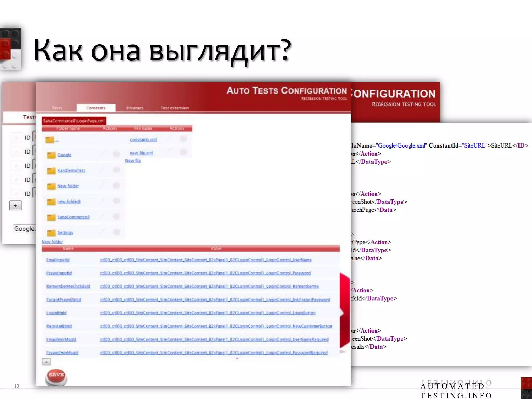Click value ending LoginControl_NewCustomerButton
The image size is (532, 399).
[x=216, y=326]
